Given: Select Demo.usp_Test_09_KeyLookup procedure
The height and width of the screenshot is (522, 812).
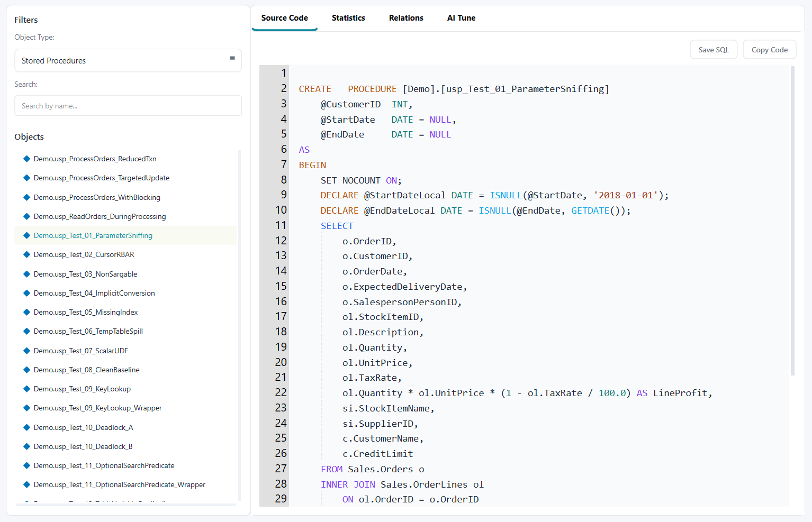Looking at the screenshot, I should click(125, 389).
